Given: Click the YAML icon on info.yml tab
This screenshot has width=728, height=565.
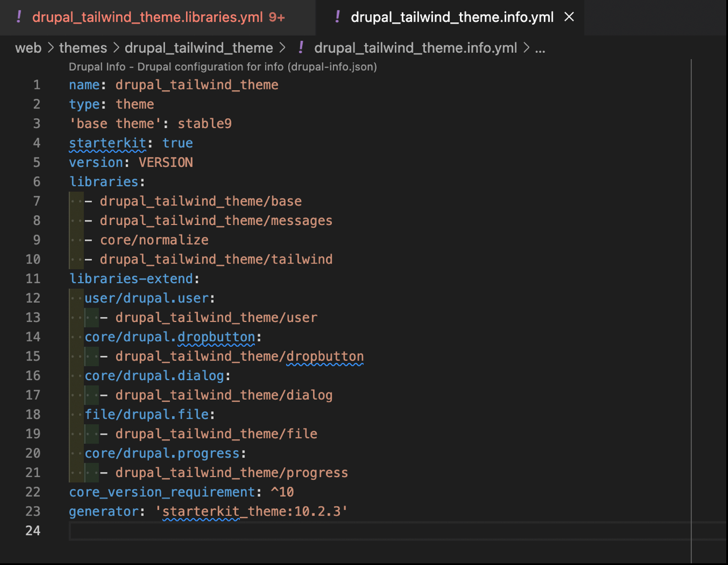Looking at the screenshot, I should [x=337, y=17].
